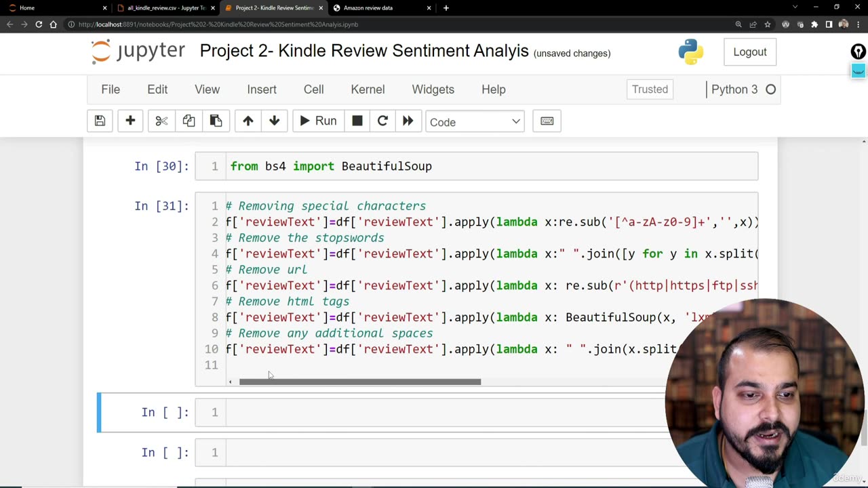Viewport: 868px width, 488px height.
Task: Click the Trusted notebook button
Action: [650, 89]
